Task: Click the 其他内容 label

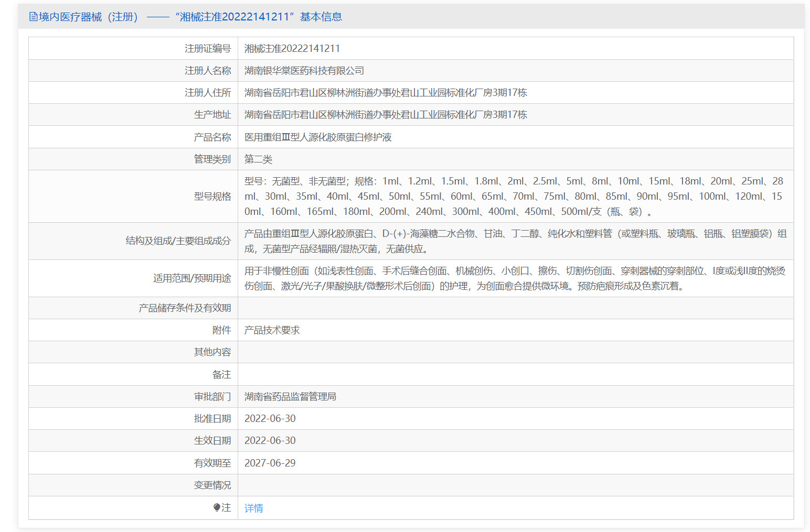Action: click(x=212, y=352)
